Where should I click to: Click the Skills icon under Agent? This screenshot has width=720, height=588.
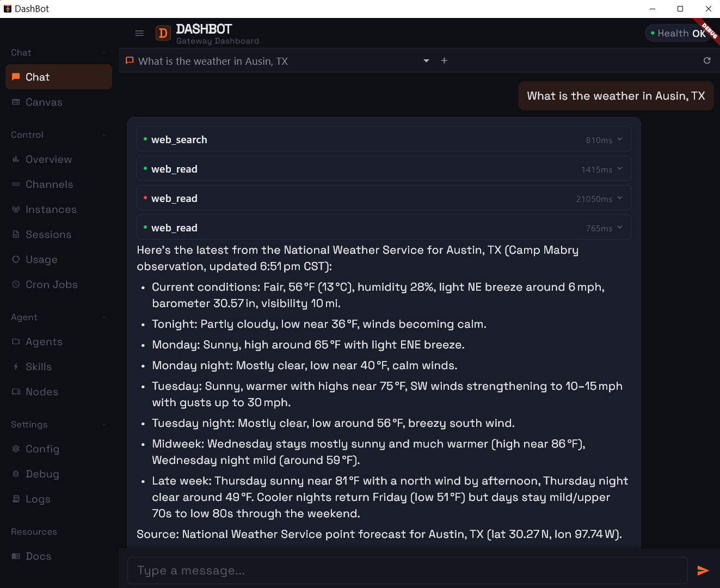(x=16, y=366)
